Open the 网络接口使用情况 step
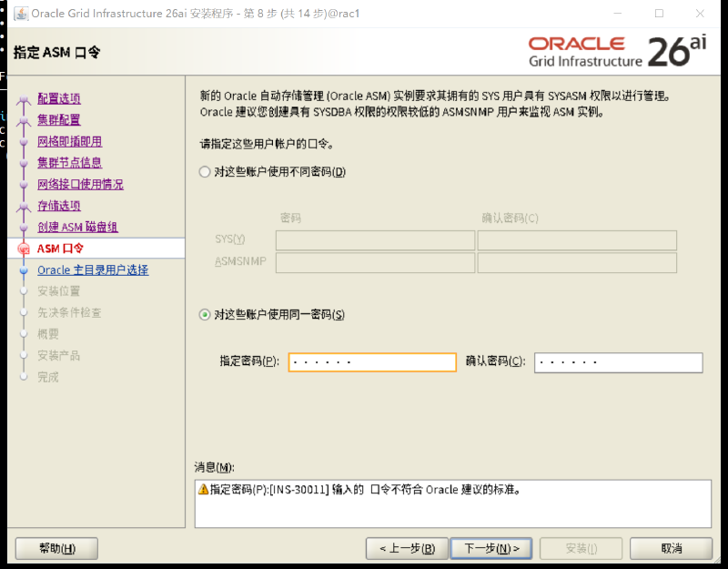 80,185
